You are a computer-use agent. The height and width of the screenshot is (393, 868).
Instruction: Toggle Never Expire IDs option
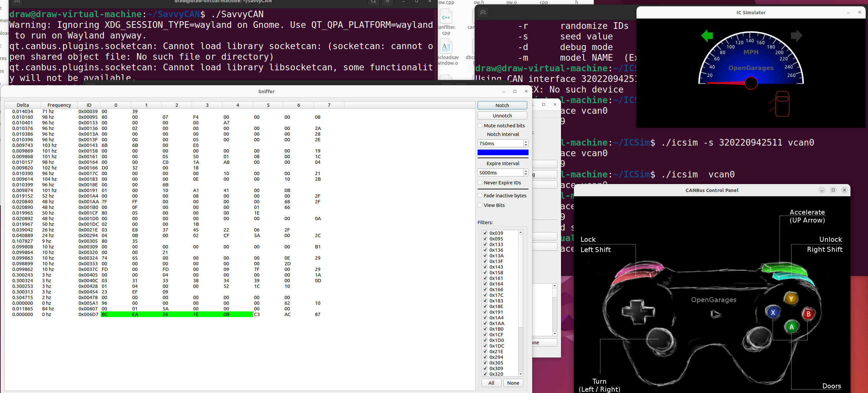coord(480,182)
